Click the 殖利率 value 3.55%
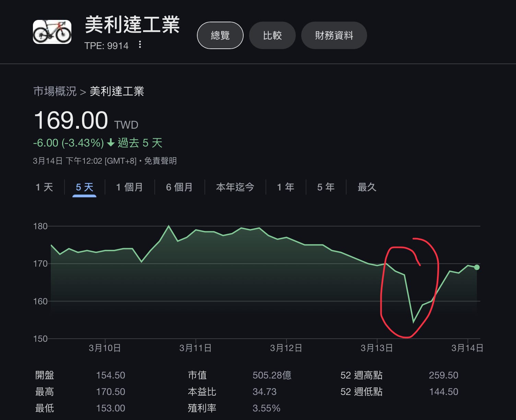 click(266, 408)
